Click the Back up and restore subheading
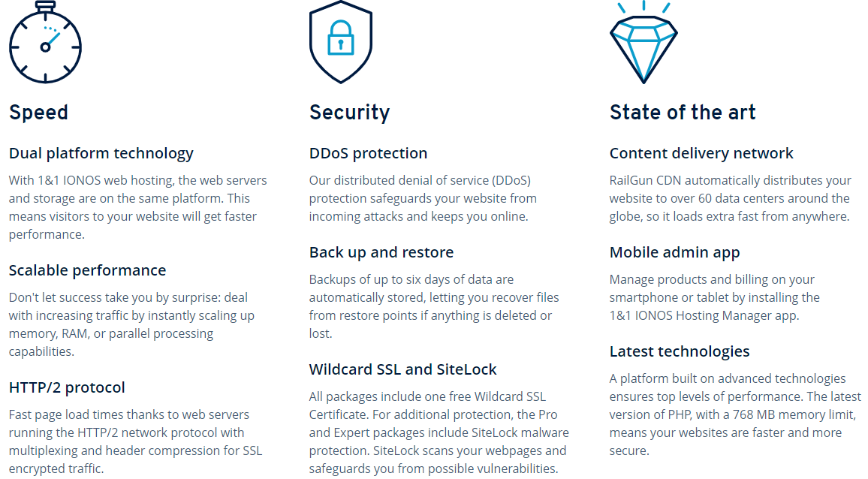 [x=381, y=252]
